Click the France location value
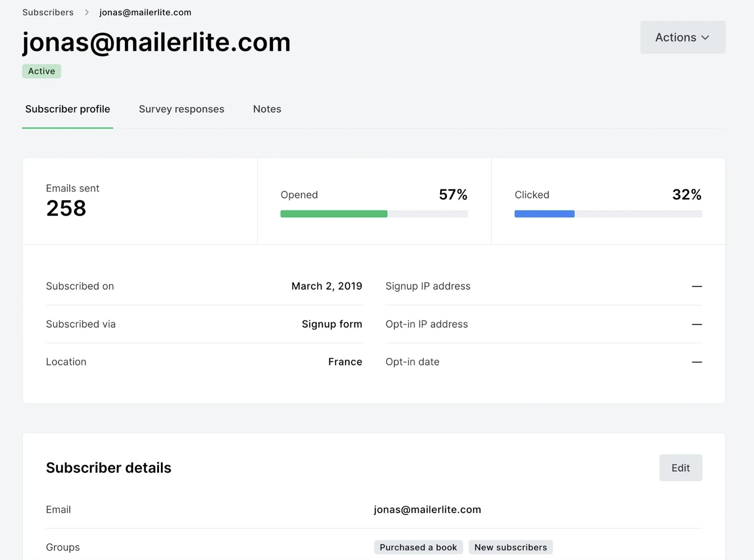The height and width of the screenshot is (560, 754). (x=345, y=362)
